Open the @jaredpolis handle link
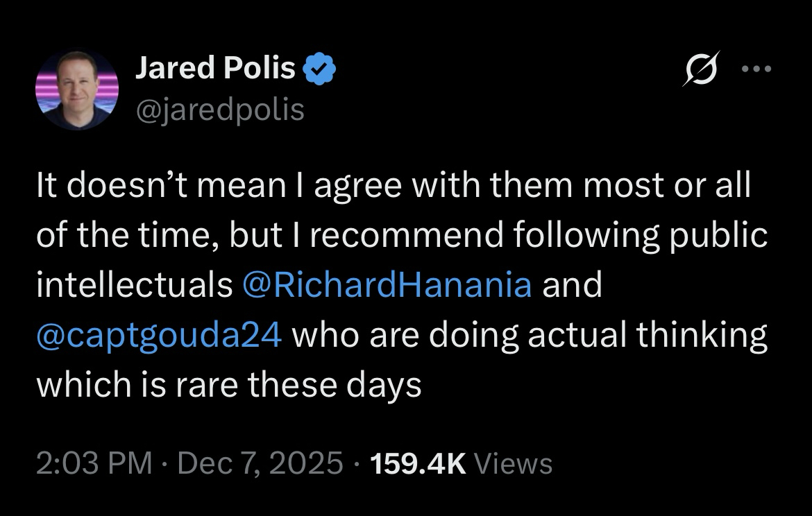 pos(219,110)
